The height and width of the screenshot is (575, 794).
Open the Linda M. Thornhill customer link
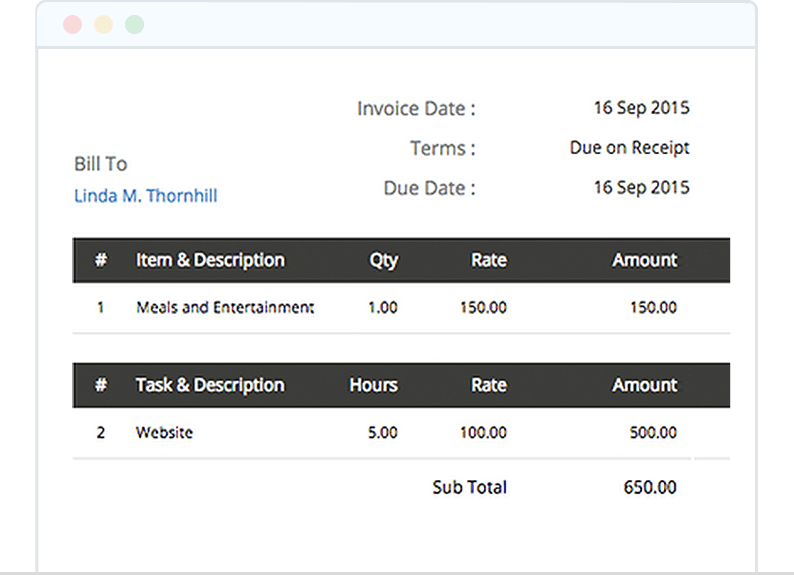(x=146, y=196)
